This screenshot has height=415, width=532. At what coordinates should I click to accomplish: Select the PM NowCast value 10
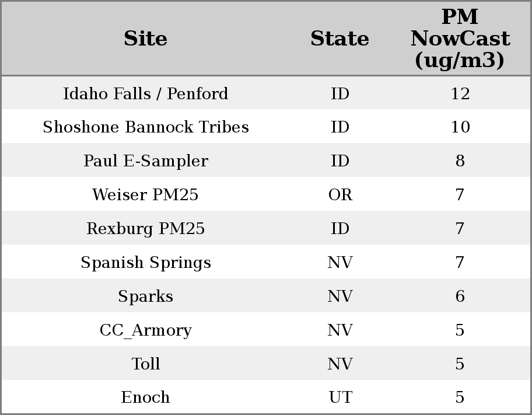460,127
